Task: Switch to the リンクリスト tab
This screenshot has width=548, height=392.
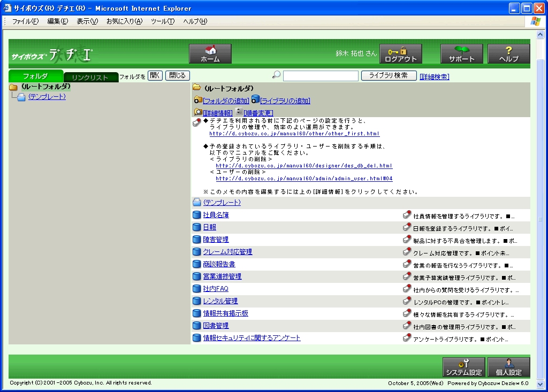Action: click(90, 77)
